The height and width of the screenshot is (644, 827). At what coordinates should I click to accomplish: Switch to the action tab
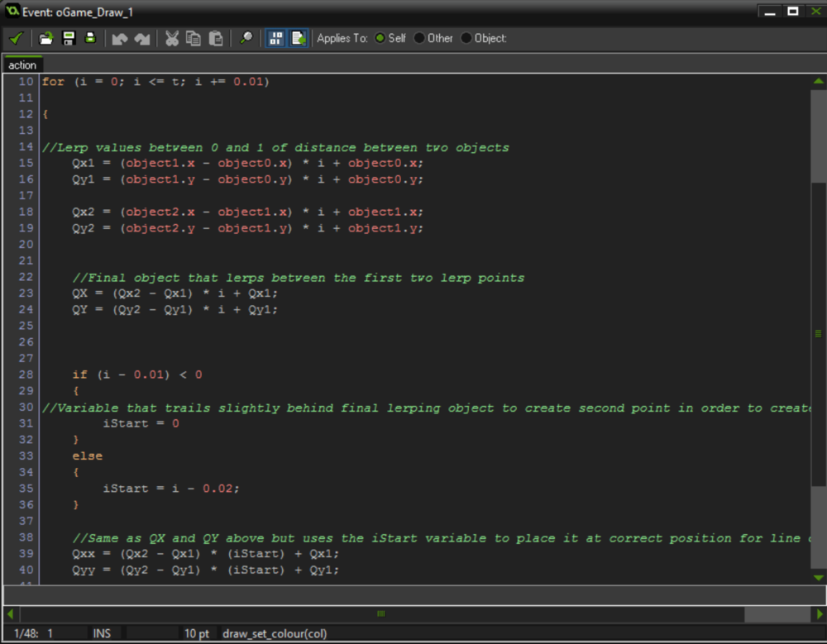22,65
